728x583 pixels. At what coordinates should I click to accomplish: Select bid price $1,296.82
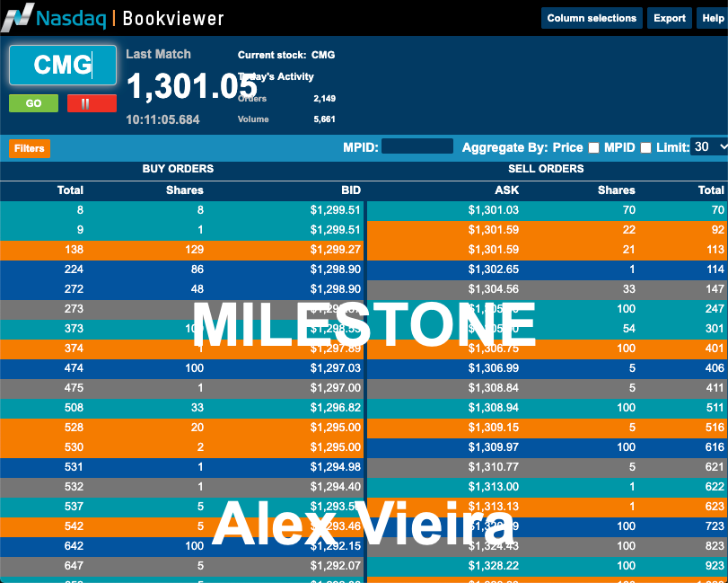[335, 408]
